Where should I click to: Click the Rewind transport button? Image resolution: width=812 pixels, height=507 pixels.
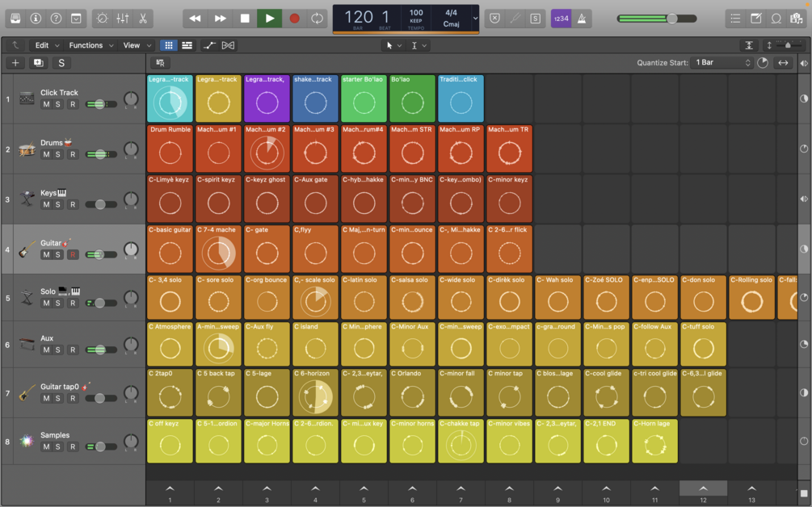(195, 19)
